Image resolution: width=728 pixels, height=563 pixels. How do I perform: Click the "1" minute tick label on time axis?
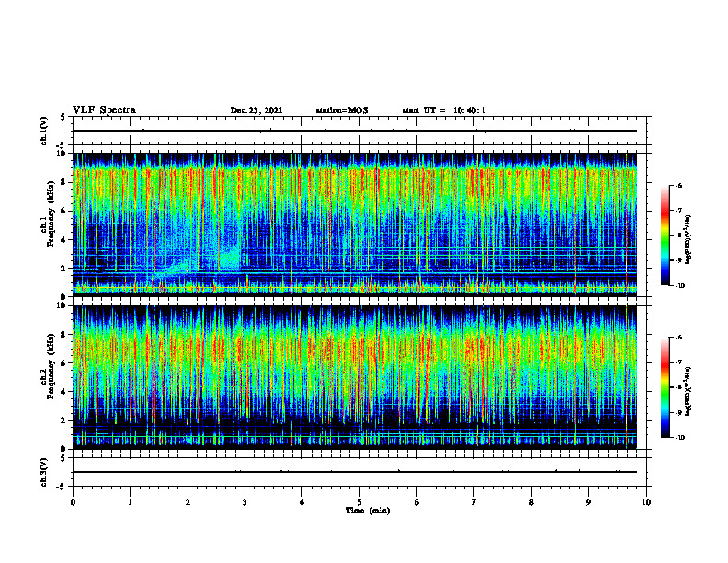pos(130,502)
